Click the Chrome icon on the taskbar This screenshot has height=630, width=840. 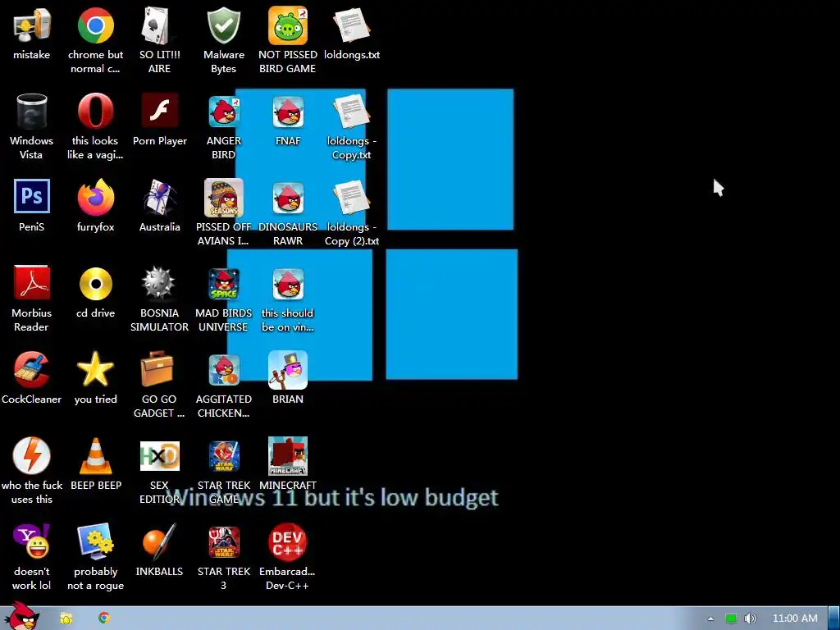click(x=104, y=618)
